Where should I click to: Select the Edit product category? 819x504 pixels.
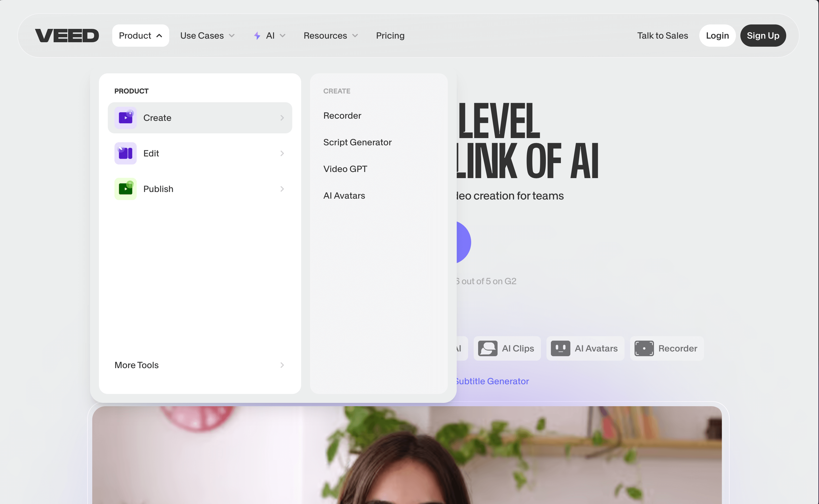200,153
